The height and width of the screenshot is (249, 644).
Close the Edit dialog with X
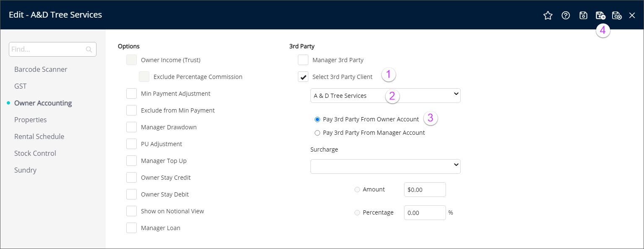632,16
